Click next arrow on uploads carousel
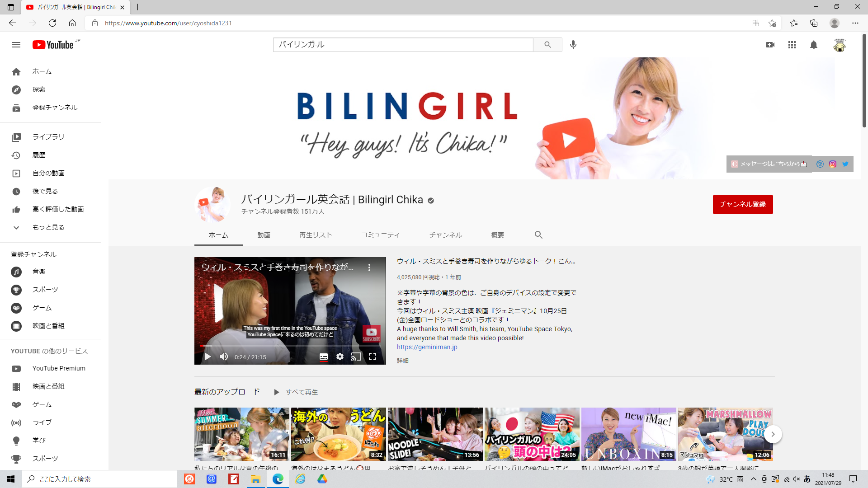Viewport: 868px width, 488px height. pyautogui.click(x=773, y=434)
